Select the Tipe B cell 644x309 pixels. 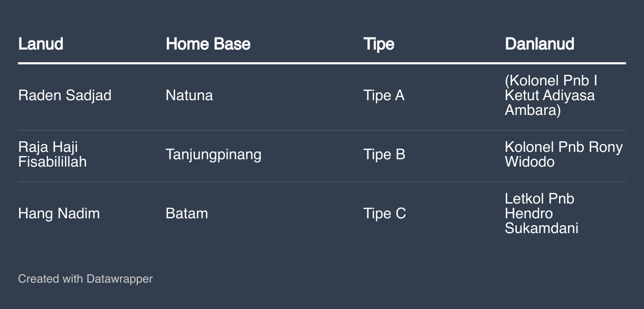(x=384, y=154)
